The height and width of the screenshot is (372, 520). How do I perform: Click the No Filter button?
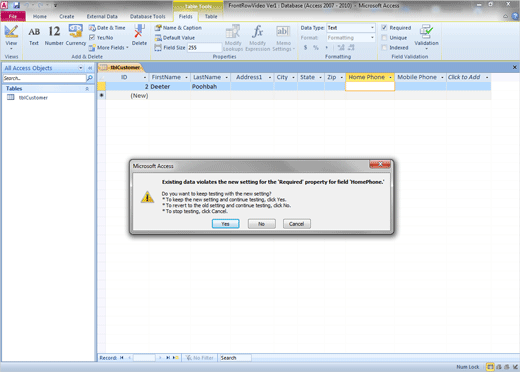[x=200, y=358]
